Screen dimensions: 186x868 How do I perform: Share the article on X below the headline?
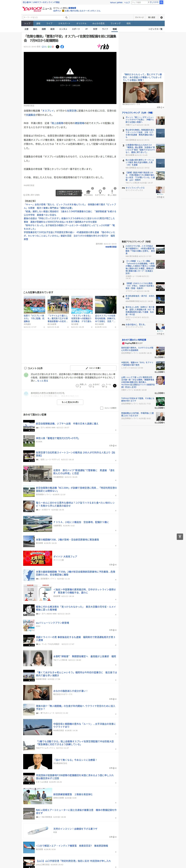pyautogui.click(x=57, y=47)
